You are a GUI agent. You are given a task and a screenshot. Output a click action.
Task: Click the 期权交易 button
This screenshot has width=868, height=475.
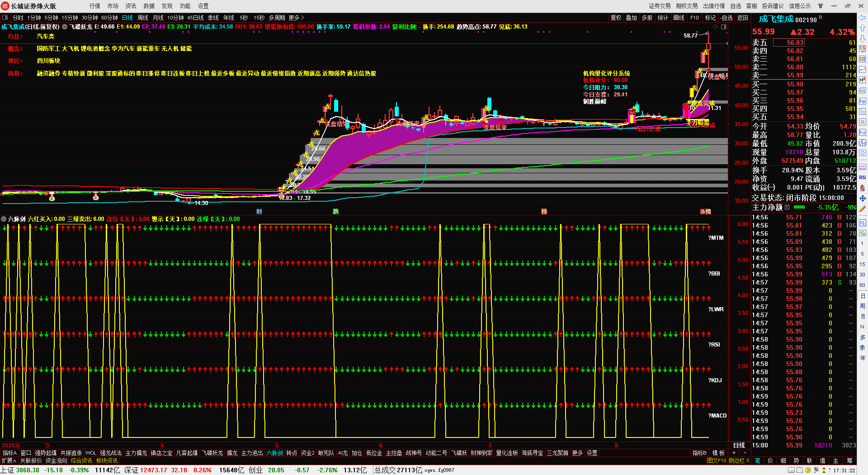[687, 6]
